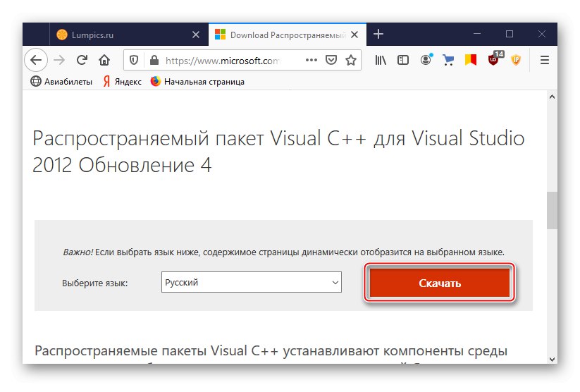Click the orange IP shield extension
580x392 pixels.
pyautogui.click(x=516, y=60)
